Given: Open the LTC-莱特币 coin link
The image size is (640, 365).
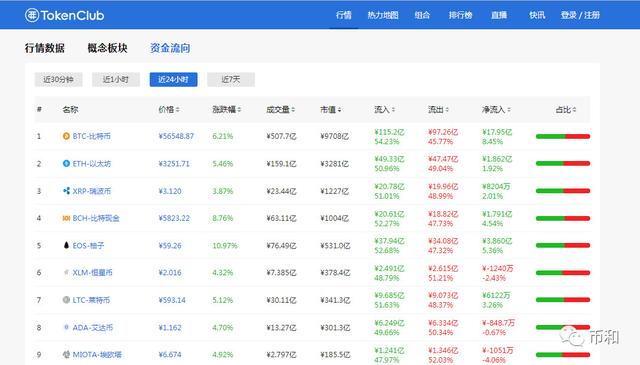Looking at the screenshot, I should (x=91, y=300).
